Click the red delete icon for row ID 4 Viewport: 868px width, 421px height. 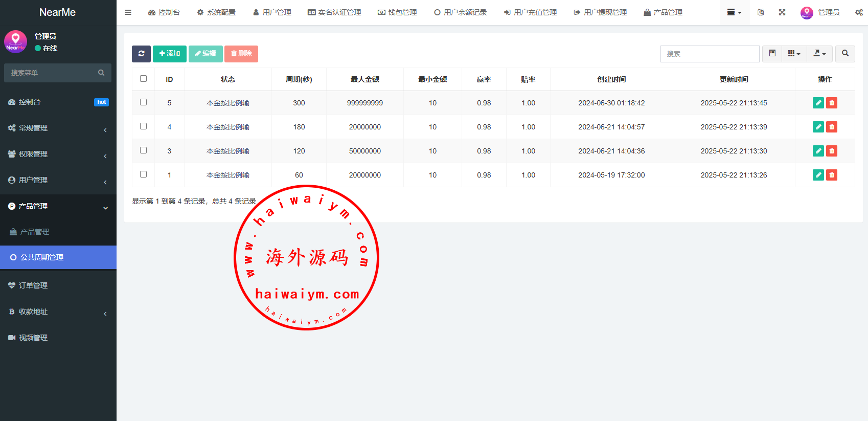click(832, 127)
